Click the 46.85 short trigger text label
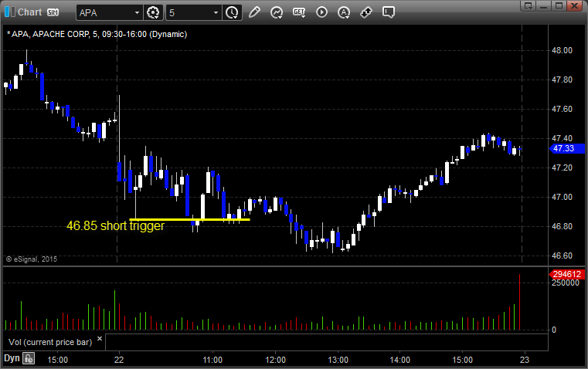This screenshot has height=369, width=588. pyautogui.click(x=115, y=226)
